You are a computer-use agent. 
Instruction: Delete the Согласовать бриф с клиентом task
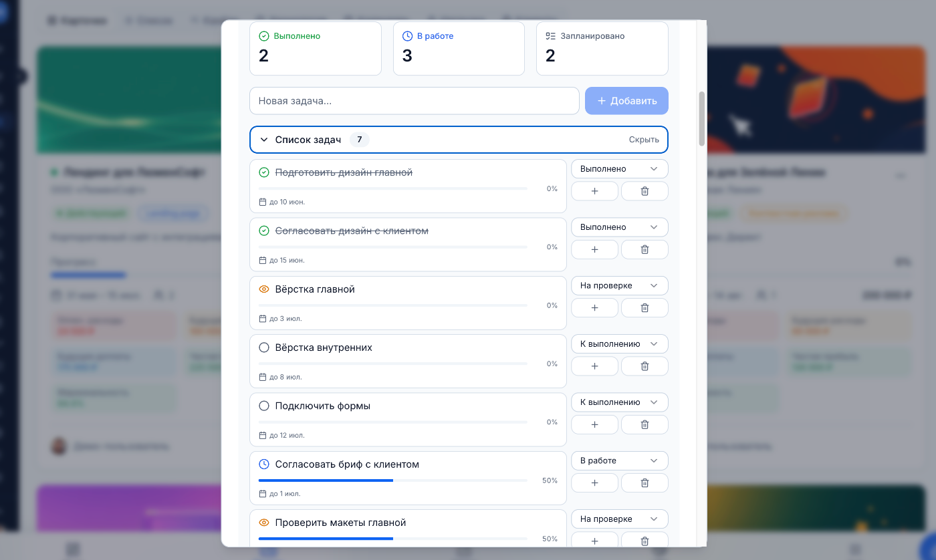[645, 482]
